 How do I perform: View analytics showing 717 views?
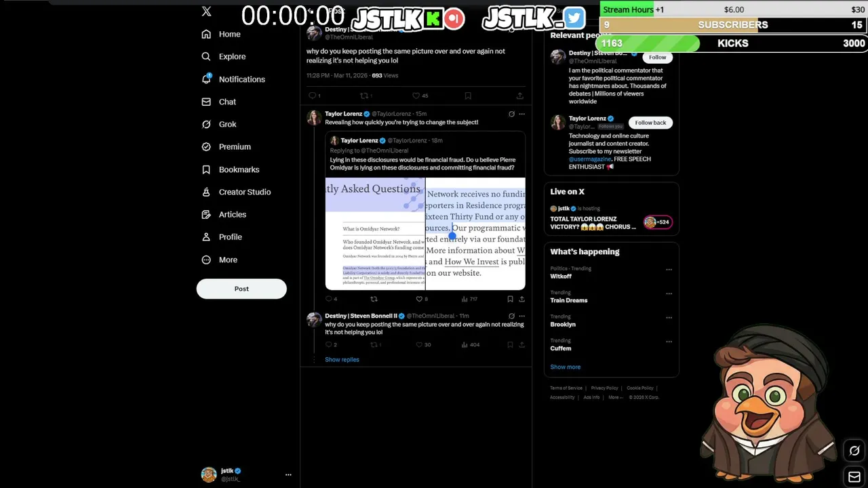coord(469,299)
